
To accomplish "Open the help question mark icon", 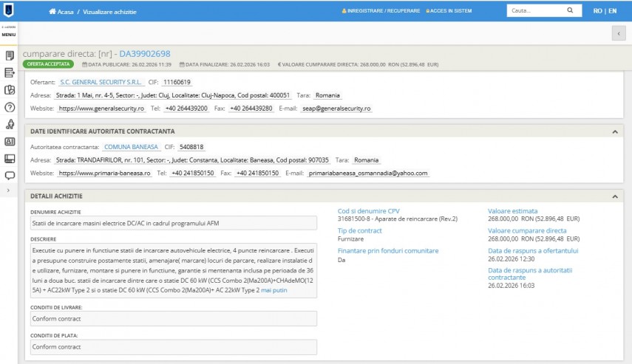I will [10, 107].
